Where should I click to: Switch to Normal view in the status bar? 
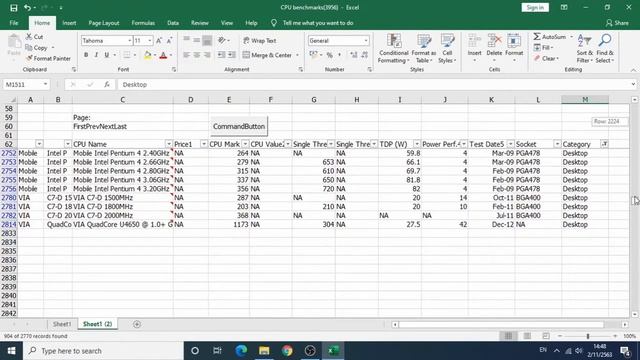pyautogui.click(x=508, y=336)
